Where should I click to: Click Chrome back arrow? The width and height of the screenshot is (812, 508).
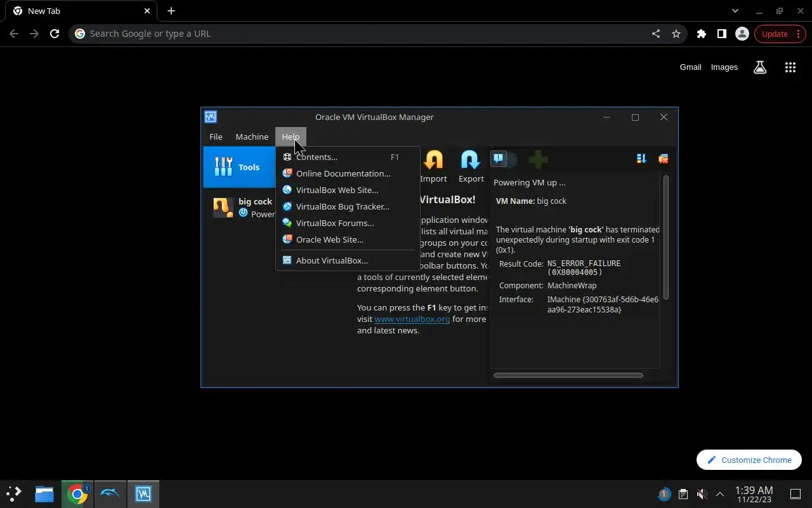14,34
